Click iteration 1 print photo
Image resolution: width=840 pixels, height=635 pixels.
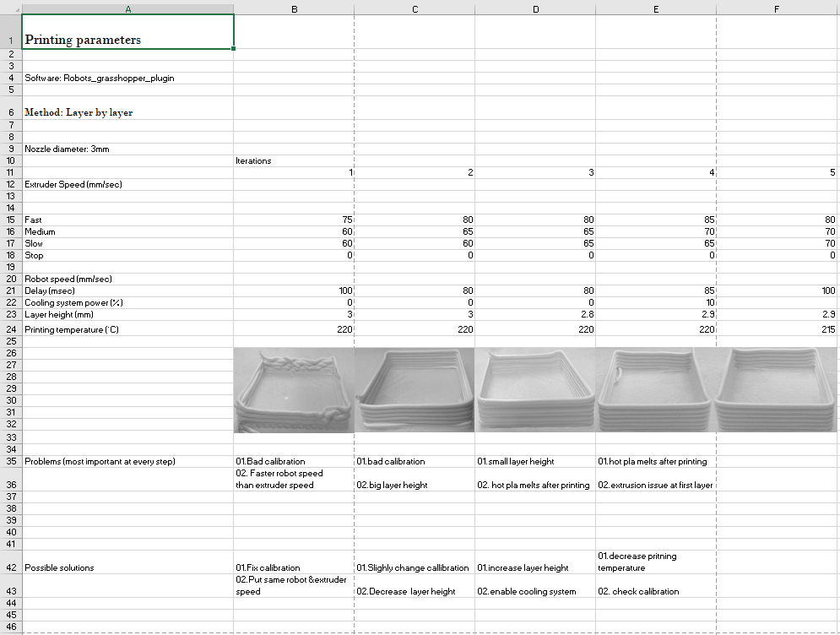(294, 390)
